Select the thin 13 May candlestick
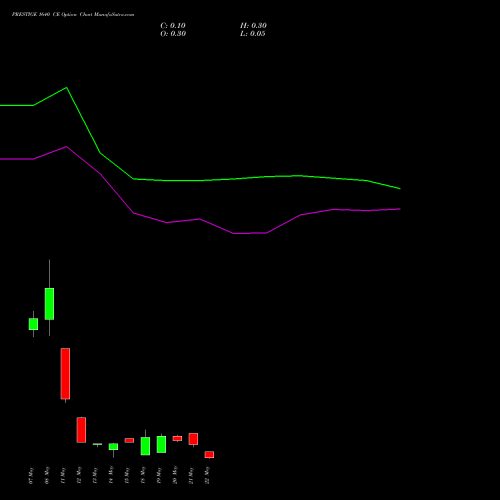The width and height of the screenshot is (500, 500). [97, 444]
